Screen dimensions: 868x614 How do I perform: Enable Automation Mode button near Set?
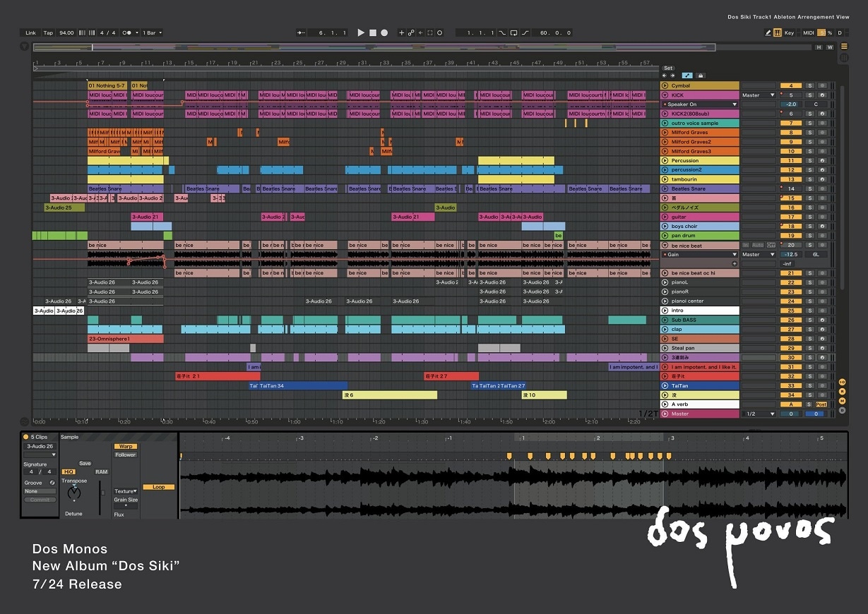pos(686,76)
